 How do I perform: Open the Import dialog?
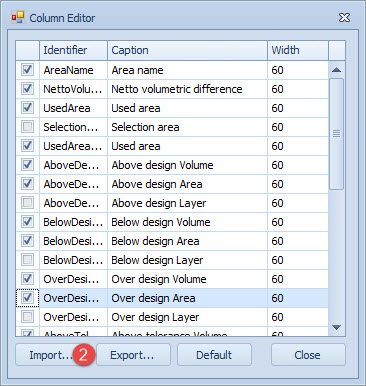49,355
